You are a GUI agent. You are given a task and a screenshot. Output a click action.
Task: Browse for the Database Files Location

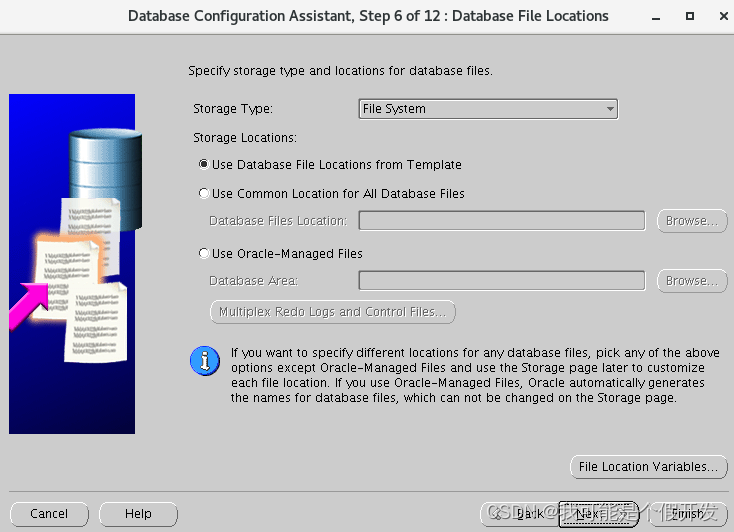[x=691, y=221]
